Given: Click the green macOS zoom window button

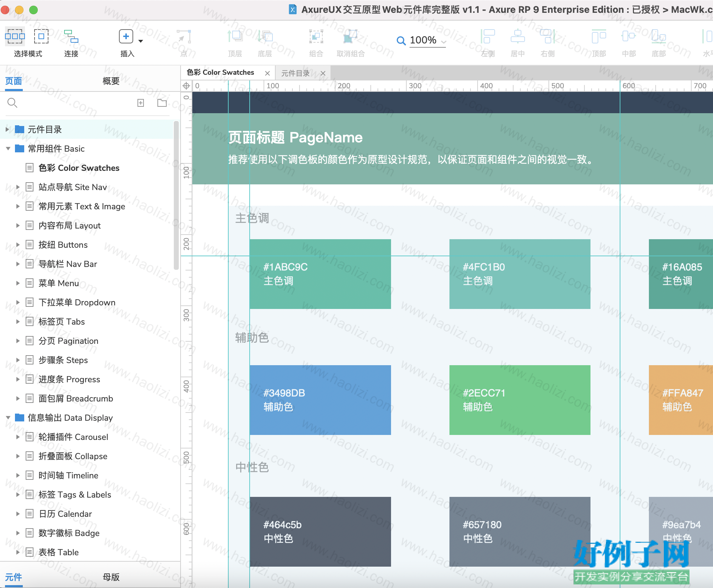Looking at the screenshot, I should pyautogui.click(x=33, y=10).
